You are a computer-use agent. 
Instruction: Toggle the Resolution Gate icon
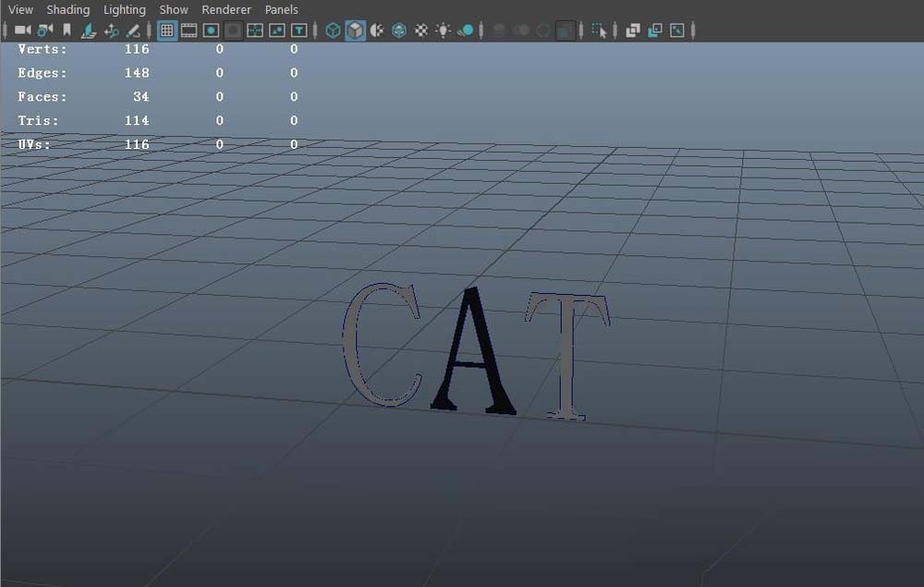(211, 31)
